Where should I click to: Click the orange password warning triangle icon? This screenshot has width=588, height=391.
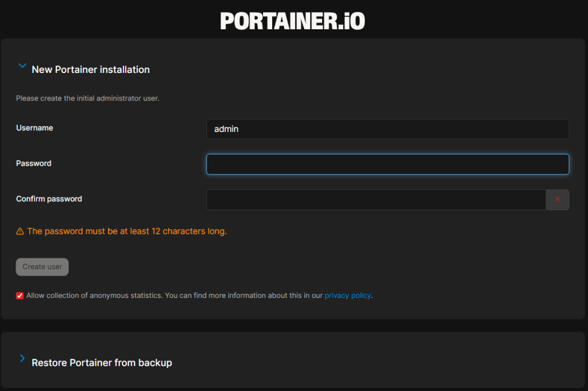point(20,231)
